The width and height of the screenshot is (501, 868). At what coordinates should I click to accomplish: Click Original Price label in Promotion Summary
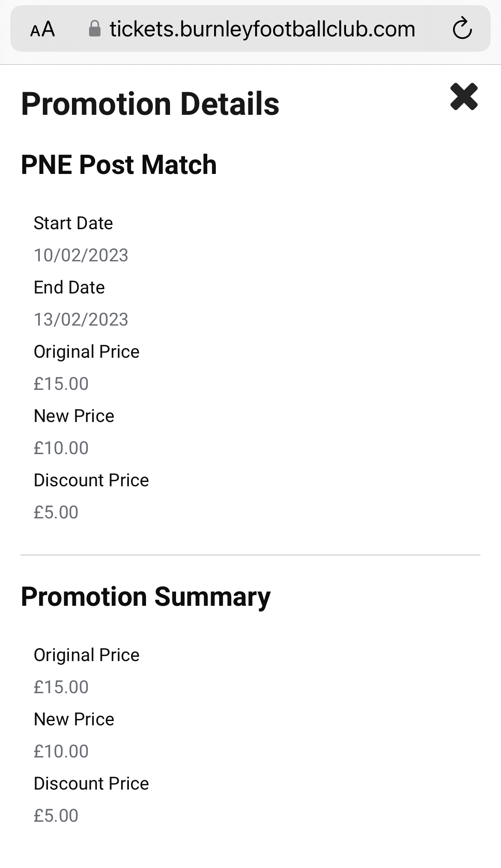86,655
